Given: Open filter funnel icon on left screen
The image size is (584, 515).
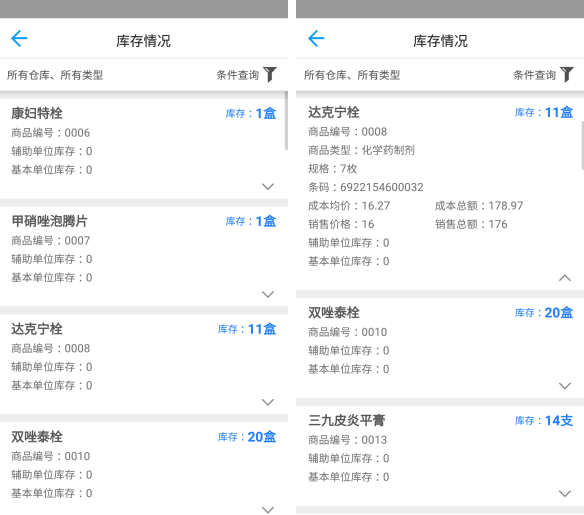Looking at the screenshot, I should [270, 74].
